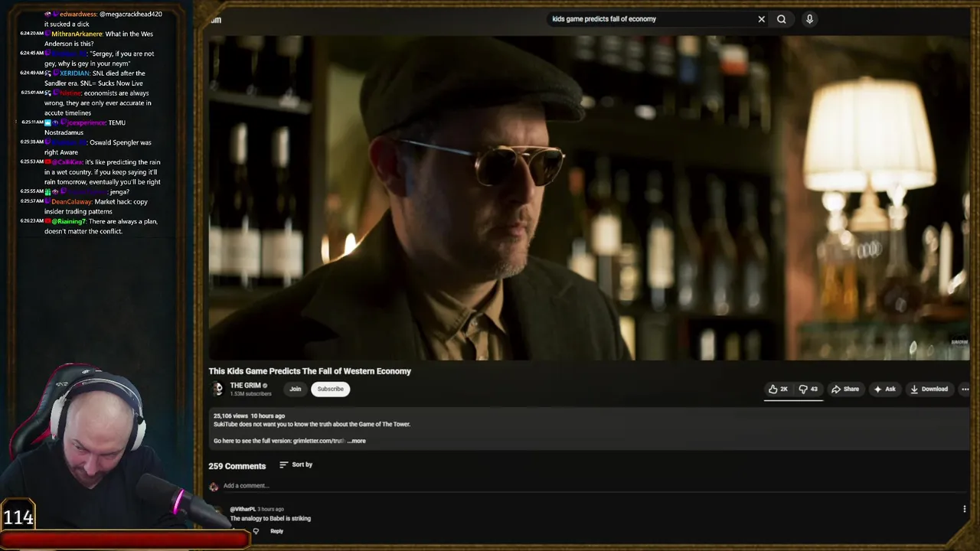This screenshot has height=551, width=980.
Task: Click '25,106 views 10 hours ago' text
Action: [x=249, y=416]
